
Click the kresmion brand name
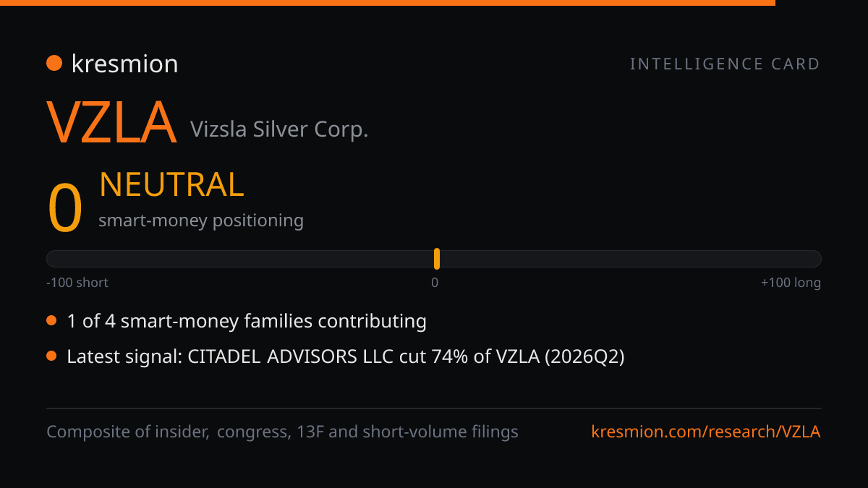click(124, 64)
